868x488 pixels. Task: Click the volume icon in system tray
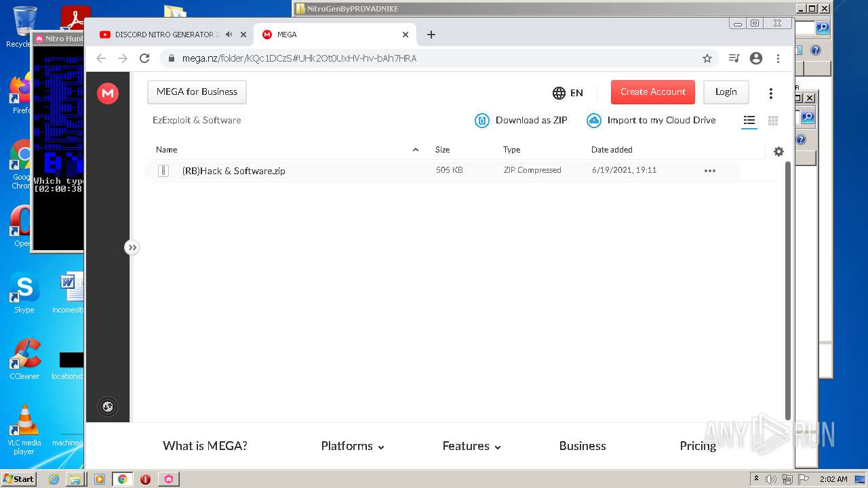point(771,479)
